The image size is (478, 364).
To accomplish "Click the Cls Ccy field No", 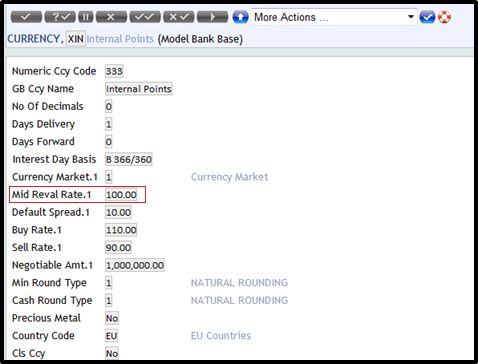I will pyautogui.click(x=112, y=353).
